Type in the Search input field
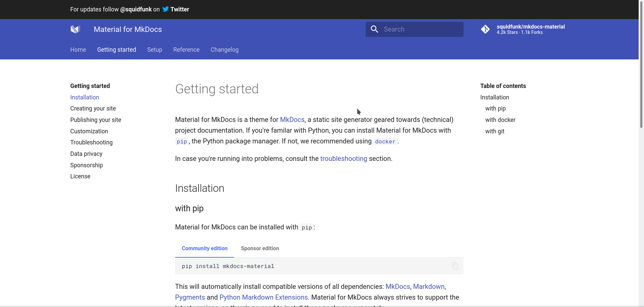Screen dimensions: 644x307 [x=421, y=29]
